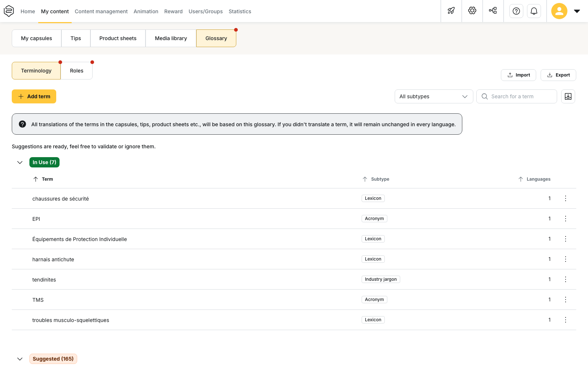Collapse the Suggested section chevron
This screenshot has height=368, width=588.
20,359
